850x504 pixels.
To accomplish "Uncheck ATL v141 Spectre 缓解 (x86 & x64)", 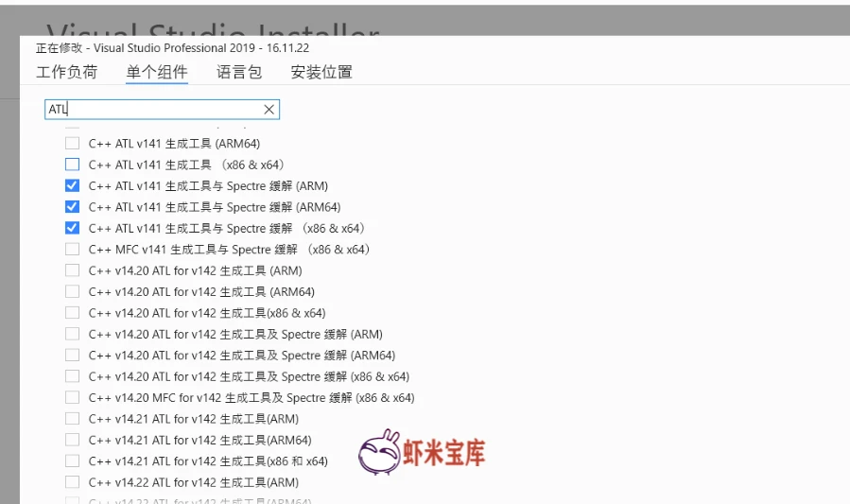I will tap(72, 228).
